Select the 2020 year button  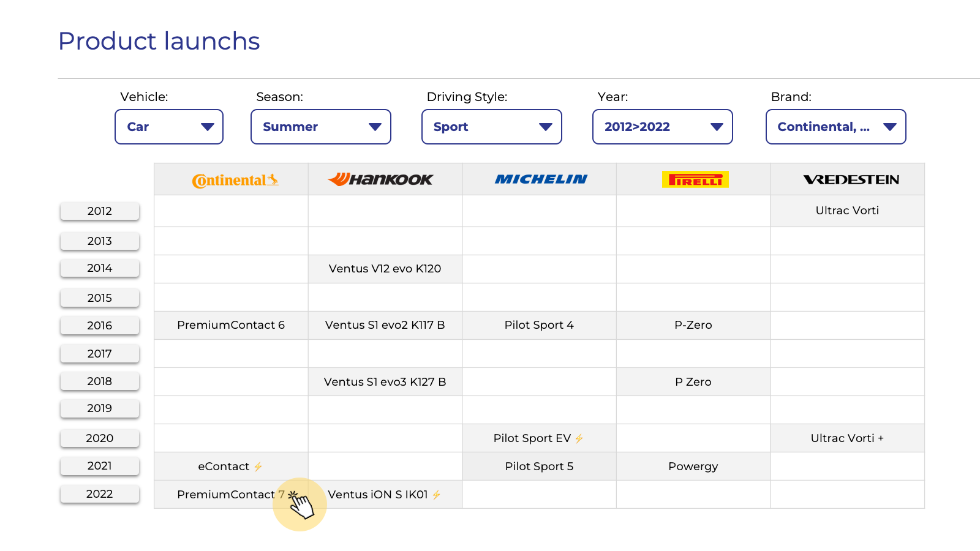tap(100, 438)
